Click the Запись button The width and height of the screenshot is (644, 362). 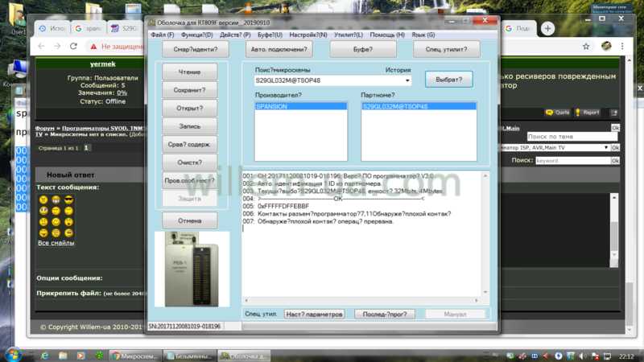click(x=189, y=126)
